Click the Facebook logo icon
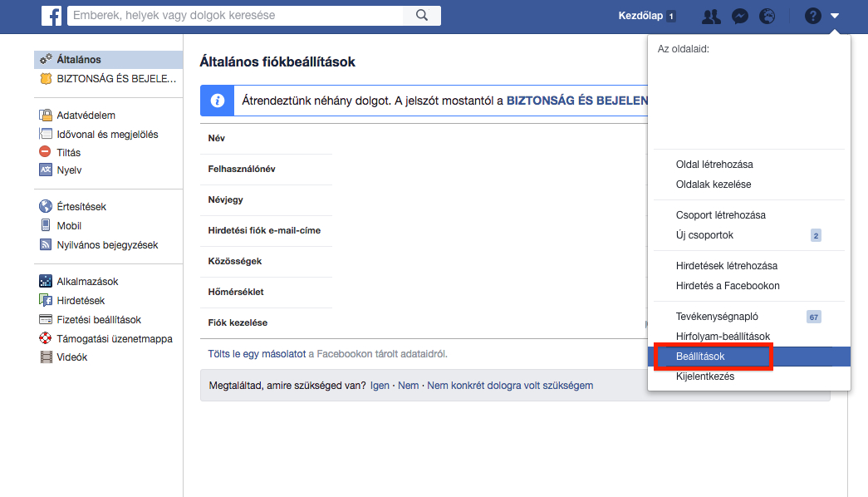 coord(51,16)
